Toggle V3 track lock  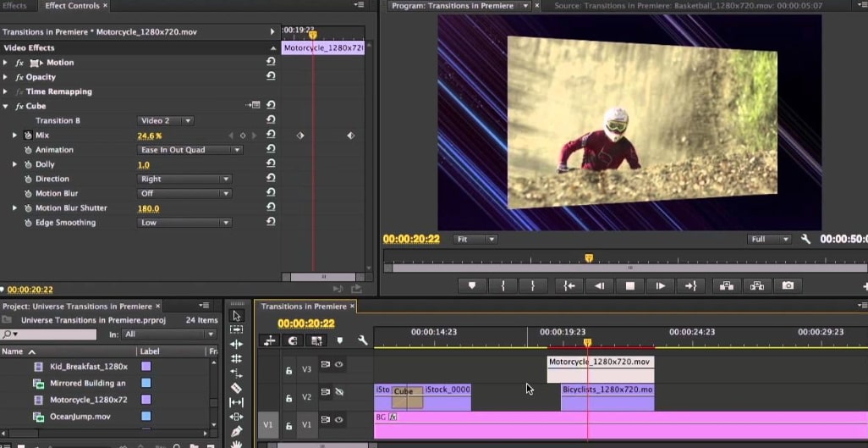coord(288,370)
